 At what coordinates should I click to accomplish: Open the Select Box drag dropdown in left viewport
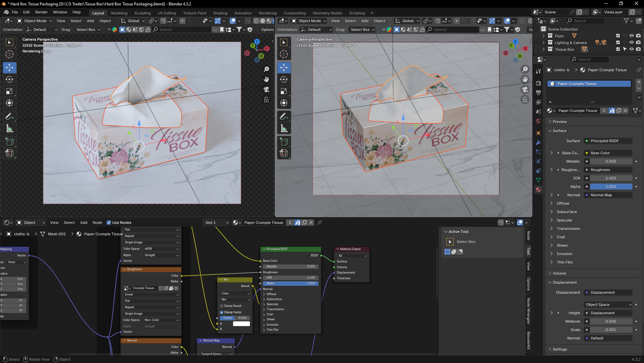[x=88, y=30]
